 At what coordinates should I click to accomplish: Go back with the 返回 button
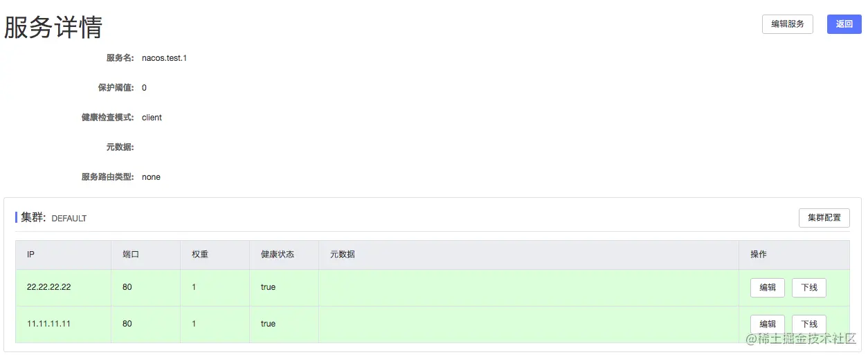(844, 24)
